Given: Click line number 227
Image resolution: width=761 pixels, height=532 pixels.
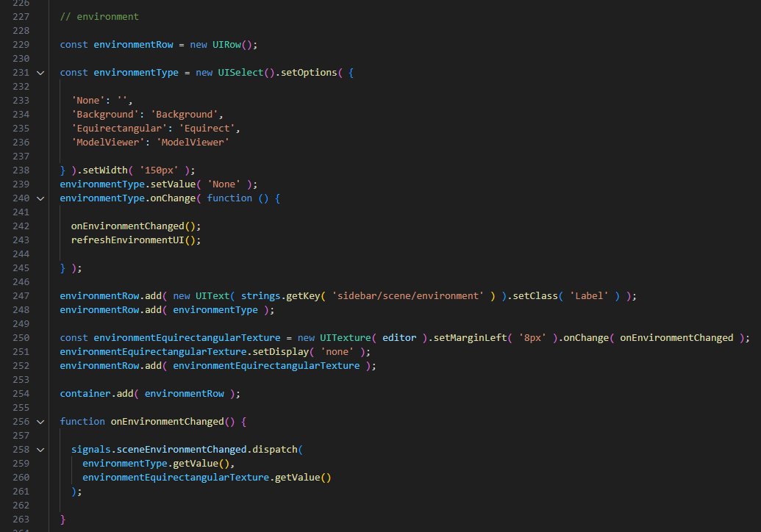Looking at the screenshot, I should [x=21, y=16].
